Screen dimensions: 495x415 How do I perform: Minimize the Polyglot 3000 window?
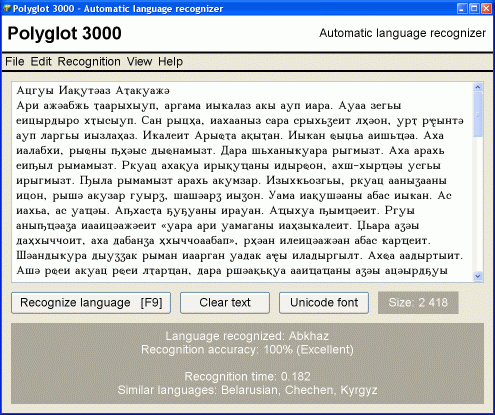pos(462,8)
